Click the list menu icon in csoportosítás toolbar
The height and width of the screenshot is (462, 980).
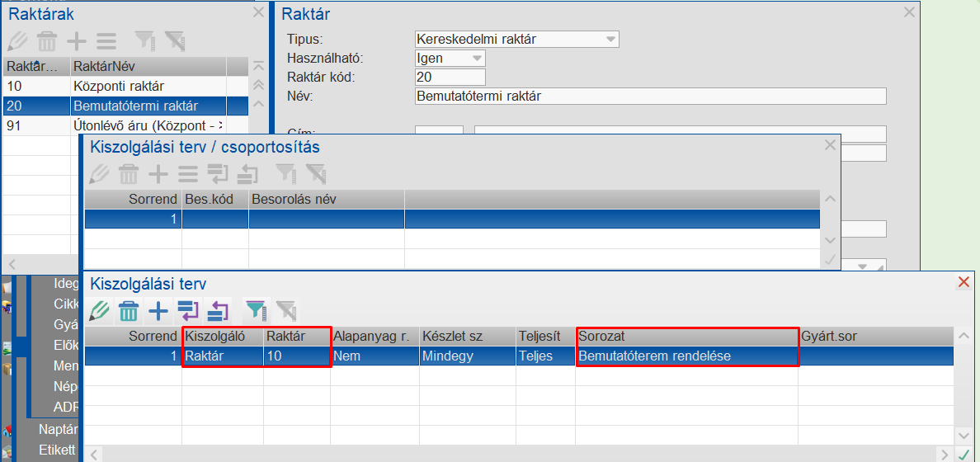188,174
